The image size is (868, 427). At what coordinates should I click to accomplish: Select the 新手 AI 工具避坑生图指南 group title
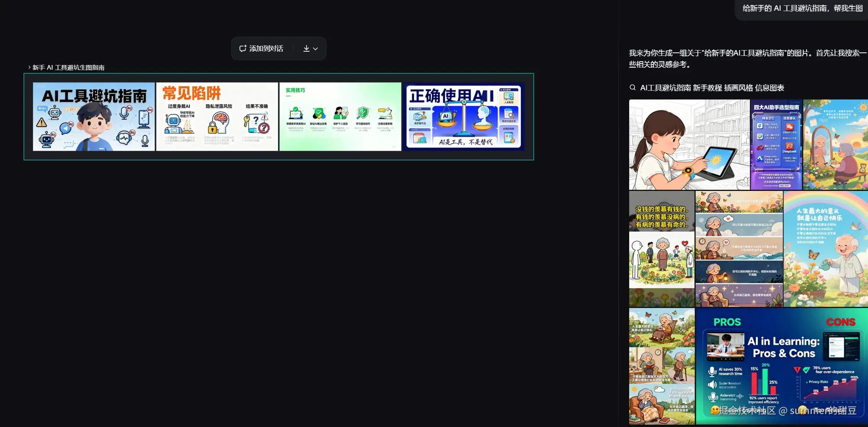[x=69, y=68]
